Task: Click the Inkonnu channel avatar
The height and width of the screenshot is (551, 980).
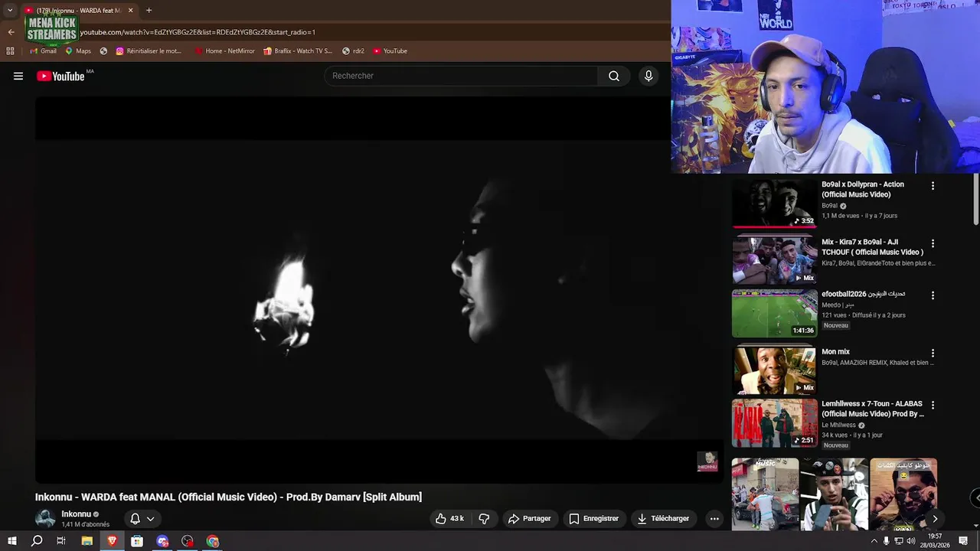Action: coord(45,518)
